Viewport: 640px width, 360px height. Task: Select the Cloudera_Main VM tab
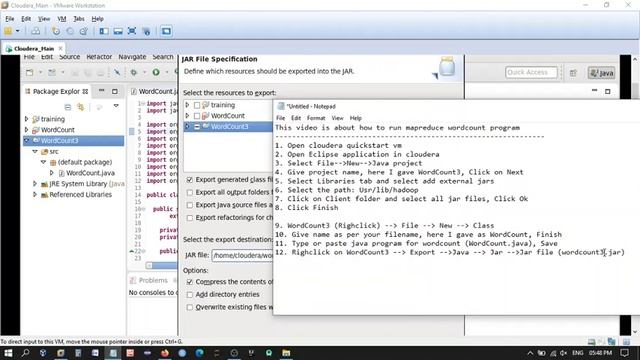point(34,49)
